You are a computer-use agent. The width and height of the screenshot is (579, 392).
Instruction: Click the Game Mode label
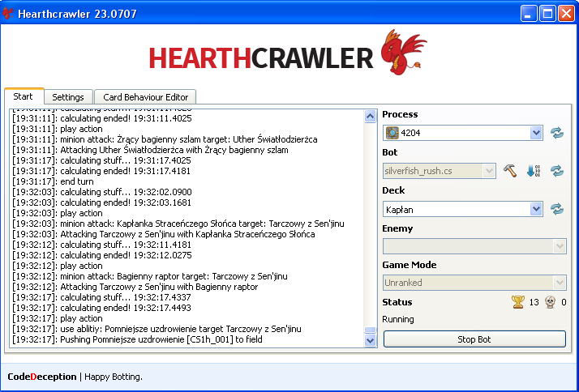pyautogui.click(x=410, y=265)
